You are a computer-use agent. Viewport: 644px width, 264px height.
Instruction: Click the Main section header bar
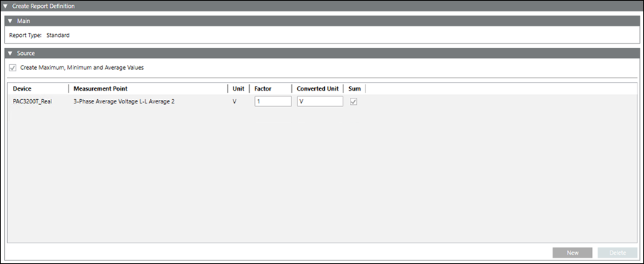click(322, 21)
